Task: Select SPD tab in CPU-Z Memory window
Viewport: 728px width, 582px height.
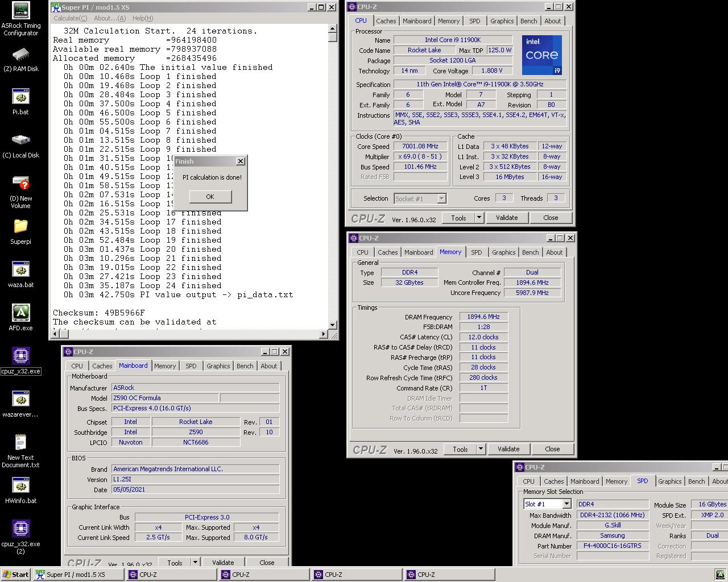Action: tap(476, 252)
